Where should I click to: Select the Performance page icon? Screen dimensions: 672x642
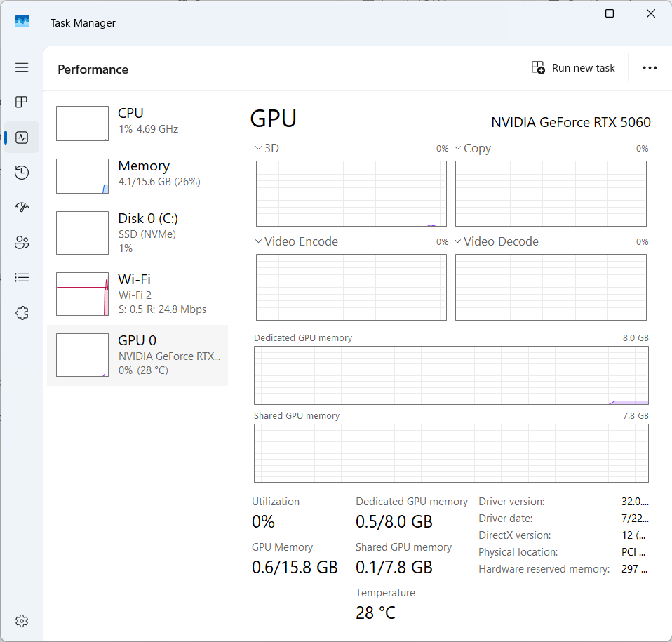pos(22,137)
